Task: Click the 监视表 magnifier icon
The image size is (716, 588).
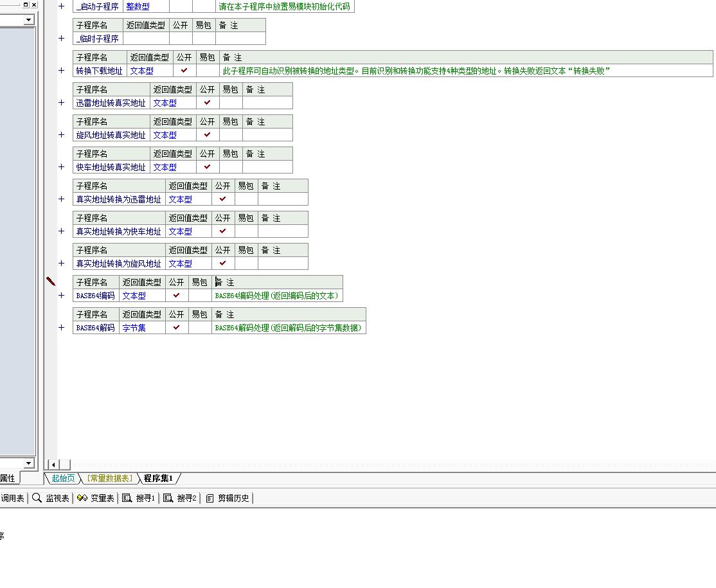Action: [37, 498]
